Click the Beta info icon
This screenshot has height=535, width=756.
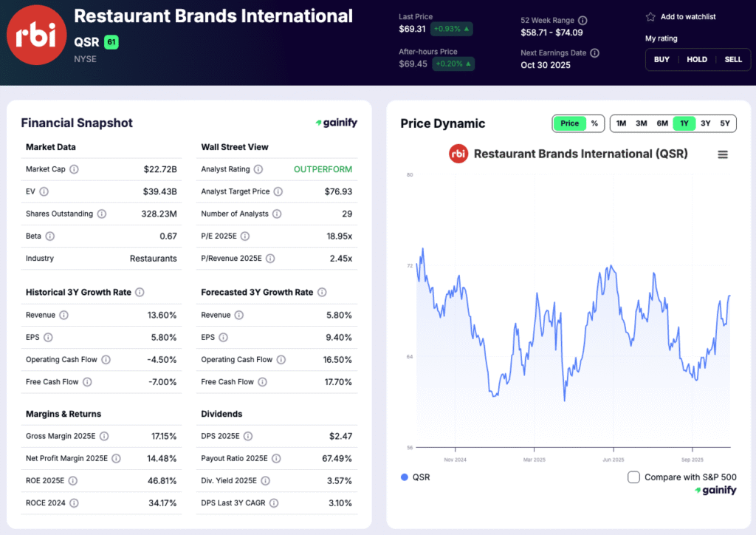click(x=52, y=236)
